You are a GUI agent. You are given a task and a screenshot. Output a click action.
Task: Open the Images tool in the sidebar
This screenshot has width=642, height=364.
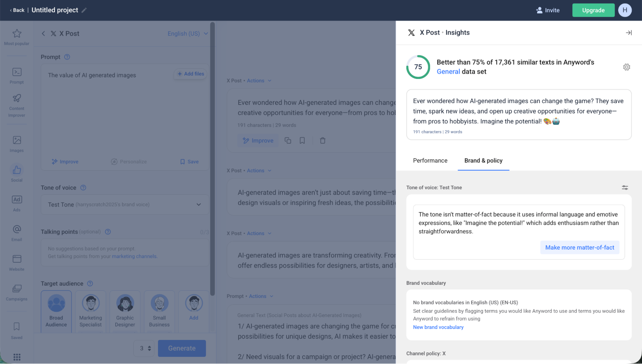coord(16,143)
